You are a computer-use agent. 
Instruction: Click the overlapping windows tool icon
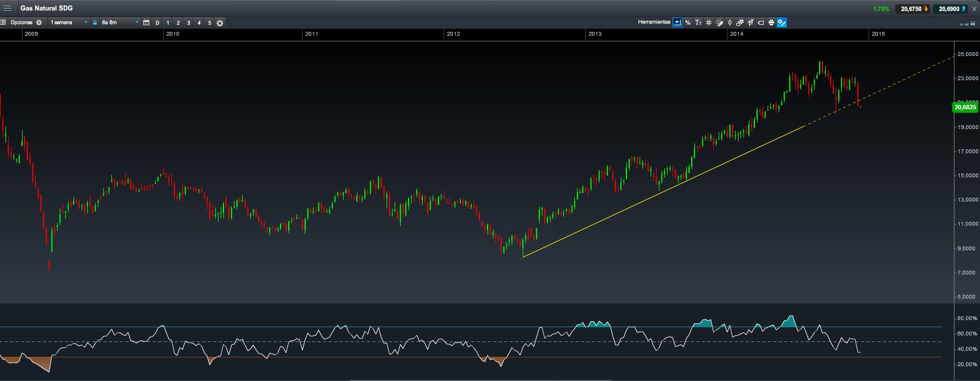pyautogui.click(x=740, y=23)
